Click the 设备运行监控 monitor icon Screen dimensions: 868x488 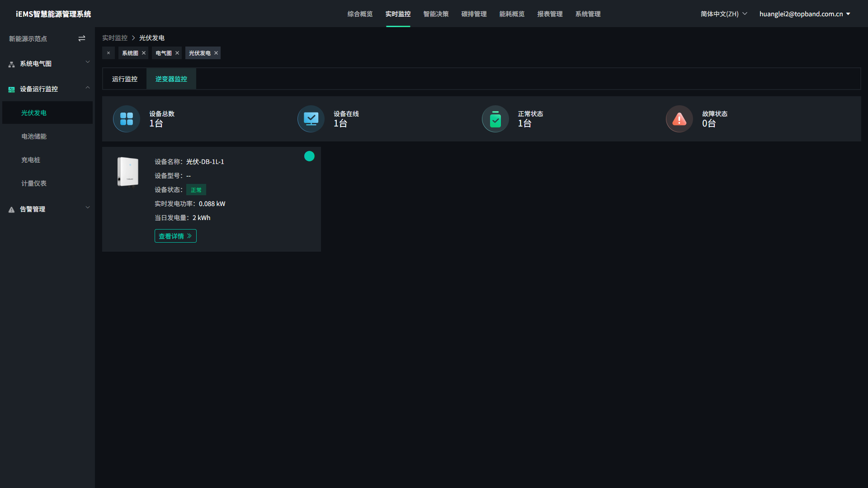[12, 89]
